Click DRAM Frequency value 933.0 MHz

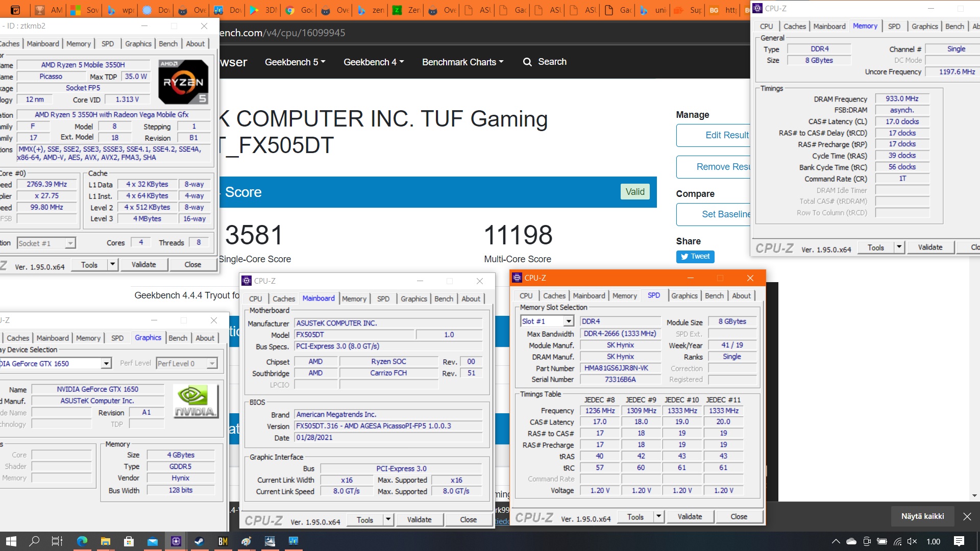click(901, 99)
